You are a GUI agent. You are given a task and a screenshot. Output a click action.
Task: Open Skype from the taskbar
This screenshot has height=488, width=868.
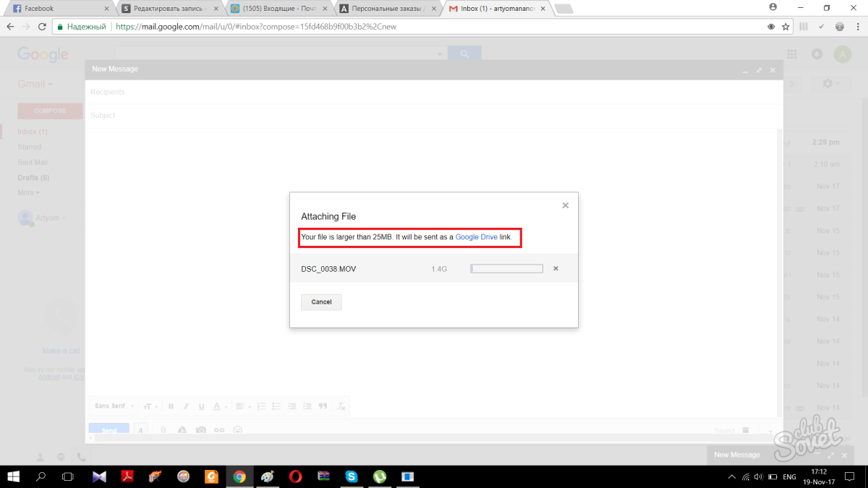point(352,476)
